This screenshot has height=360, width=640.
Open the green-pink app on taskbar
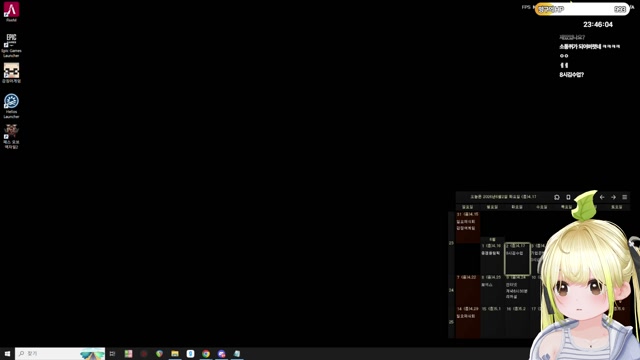[128, 353]
